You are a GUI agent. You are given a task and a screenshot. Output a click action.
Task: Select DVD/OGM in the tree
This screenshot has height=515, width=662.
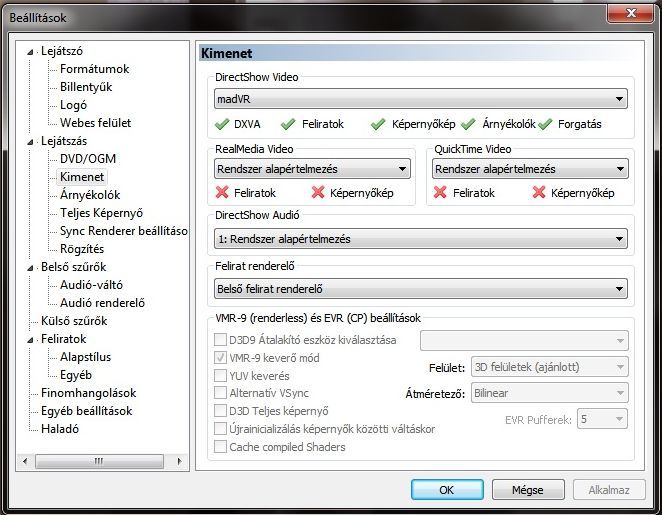click(88, 159)
